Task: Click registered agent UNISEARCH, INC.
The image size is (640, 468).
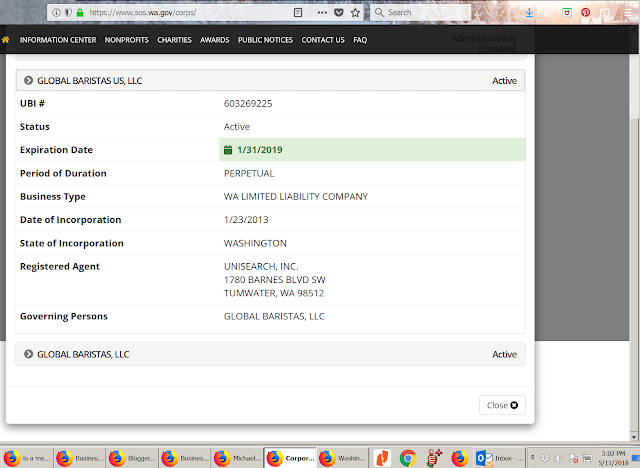Action: pyautogui.click(x=261, y=266)
